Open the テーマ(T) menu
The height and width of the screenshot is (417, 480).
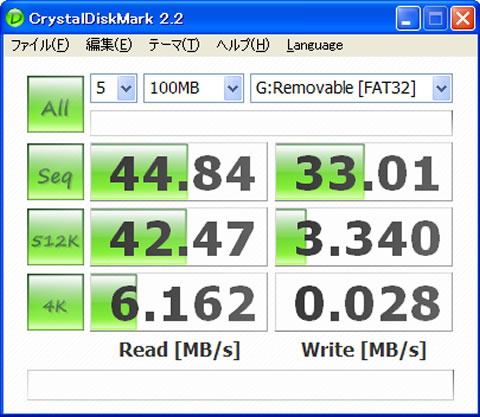click(174, 45)
